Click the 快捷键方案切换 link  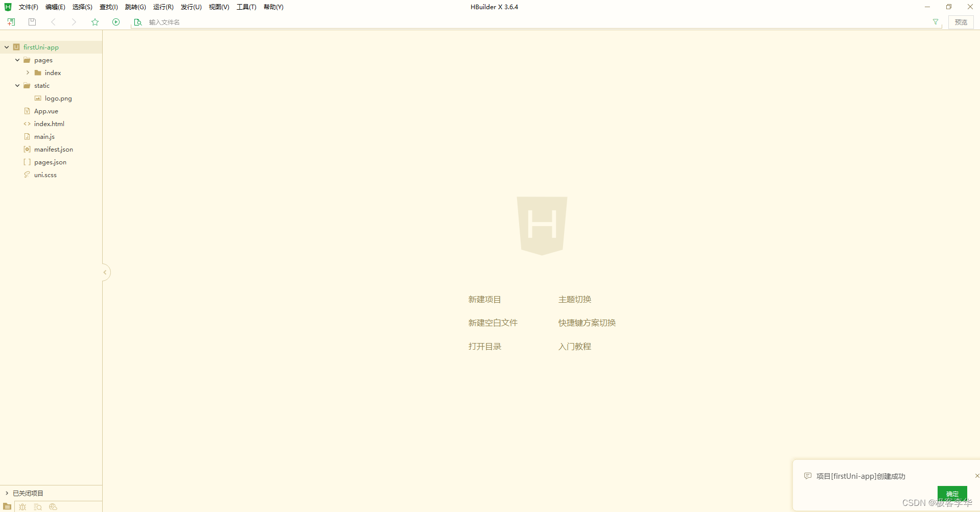pos(587,323)
